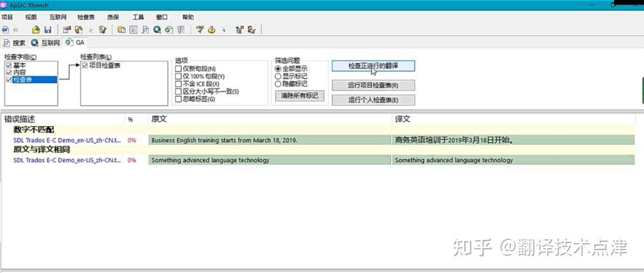Click the grey Forward navigation arrow icon
Viewport: 644px width, 273px height.
pos(16,29)
